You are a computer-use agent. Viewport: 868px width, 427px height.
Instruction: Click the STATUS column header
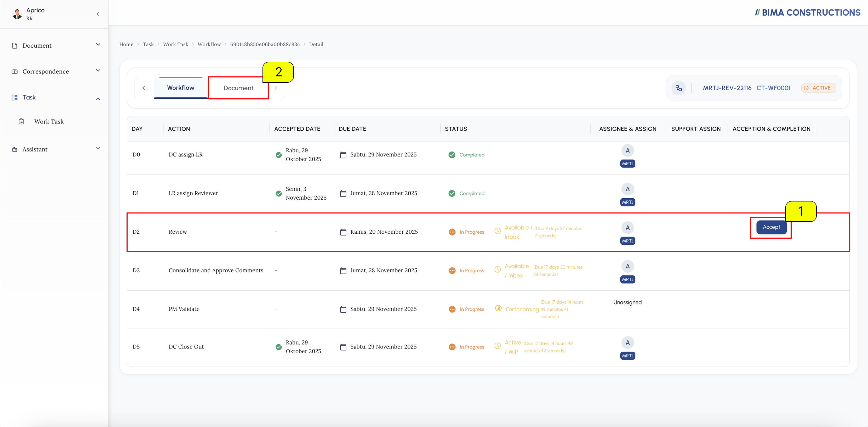pyautogui.click(x=456, y=129)
